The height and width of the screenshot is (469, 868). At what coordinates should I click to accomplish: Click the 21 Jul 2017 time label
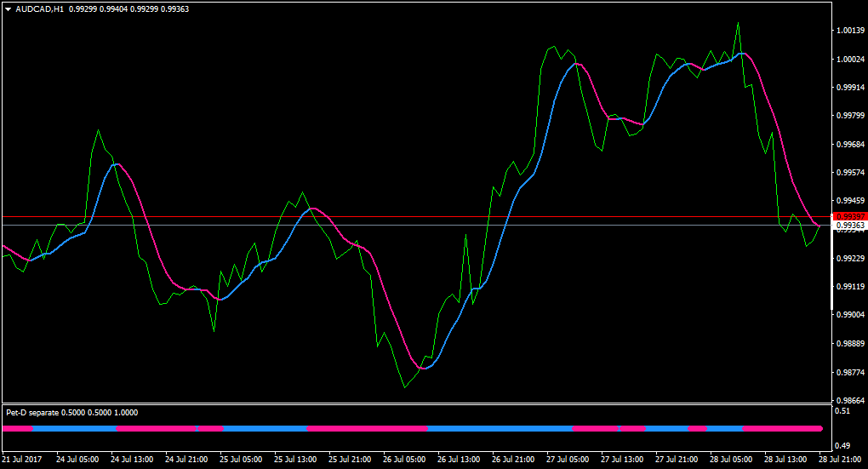tap(22, 460)
